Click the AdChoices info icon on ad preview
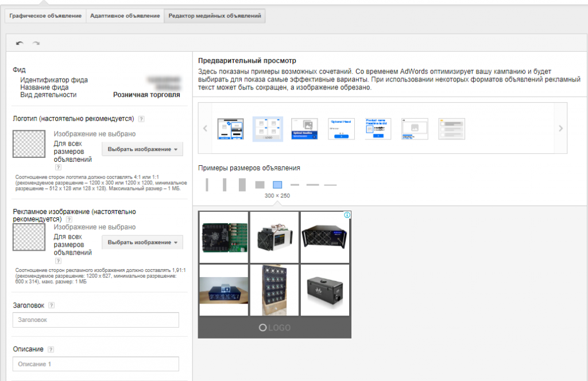This screenshot has width=588, height=381. (x=347, y=215)
